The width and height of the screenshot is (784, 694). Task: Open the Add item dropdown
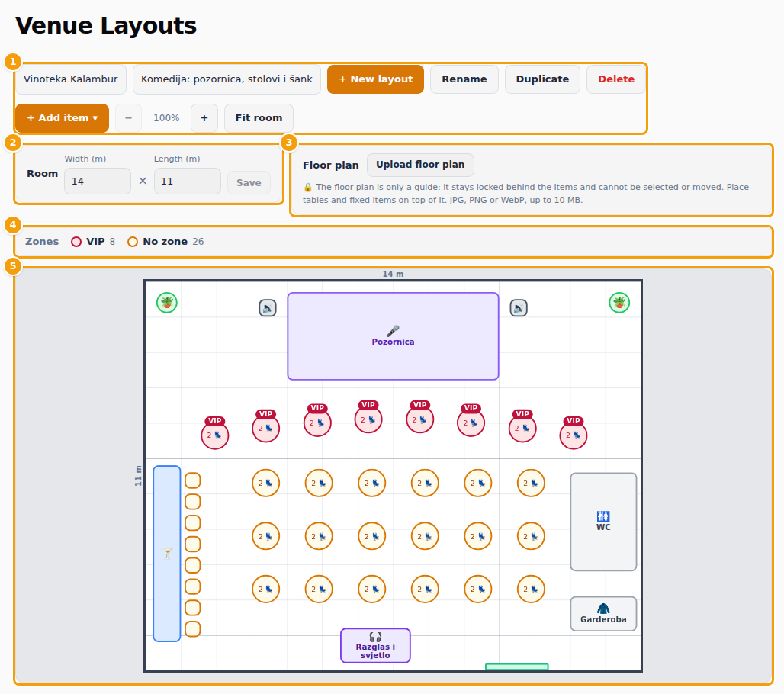pyautogui.click(x=62, y=118)
